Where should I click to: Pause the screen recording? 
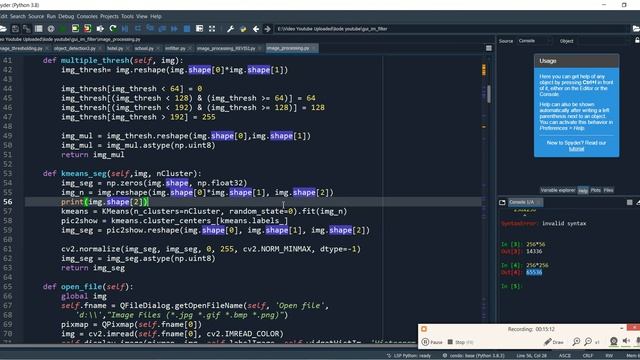coord(432,342)
